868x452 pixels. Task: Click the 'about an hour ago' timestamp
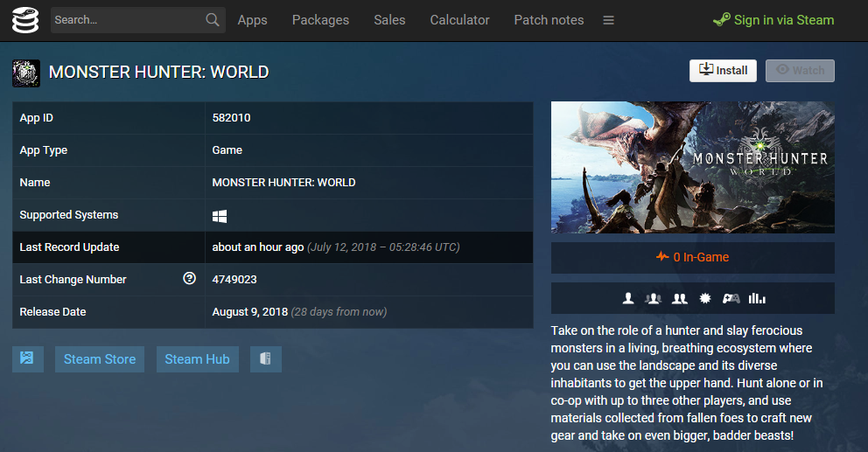click(258, 247)
